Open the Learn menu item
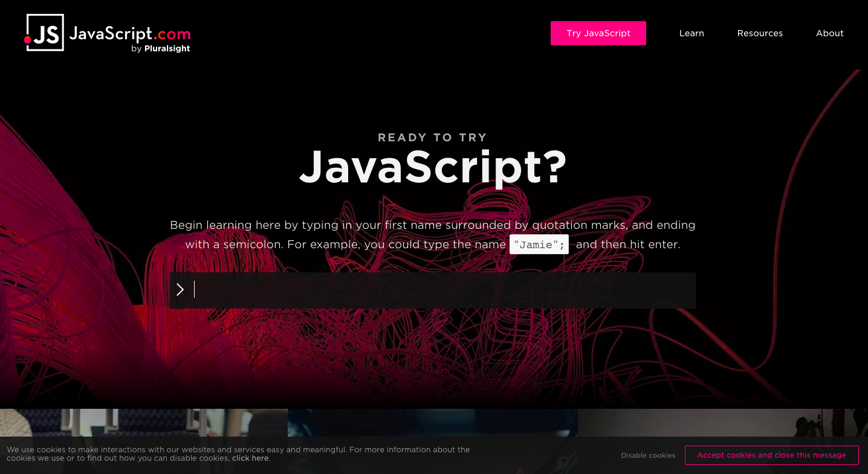 coord(691,33)
